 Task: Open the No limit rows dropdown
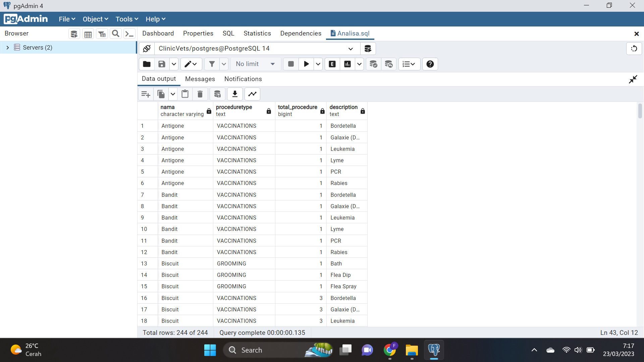point(256,64)
